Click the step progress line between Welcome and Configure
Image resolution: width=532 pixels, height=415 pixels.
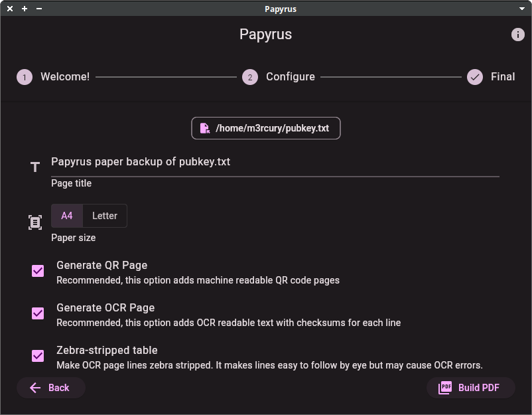[x=166, y=76]
